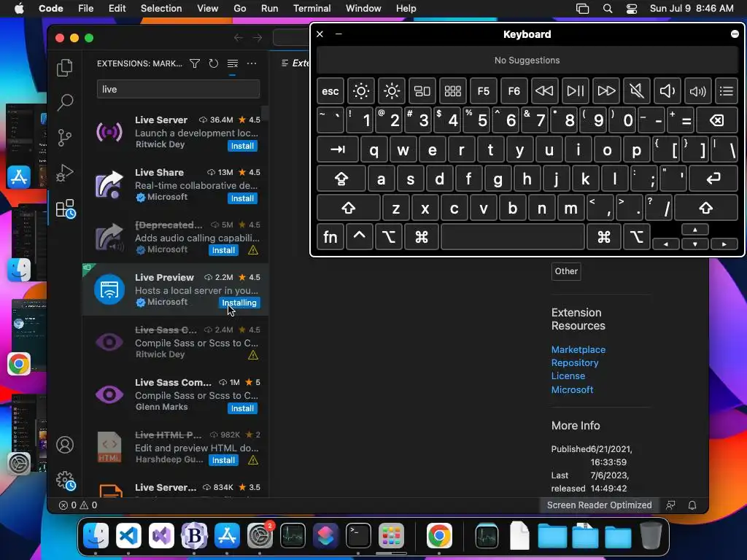This screenshot has width=747, height=560.
Task: Click the feedback icon in status bar
Action: click(x=670, y=505)
